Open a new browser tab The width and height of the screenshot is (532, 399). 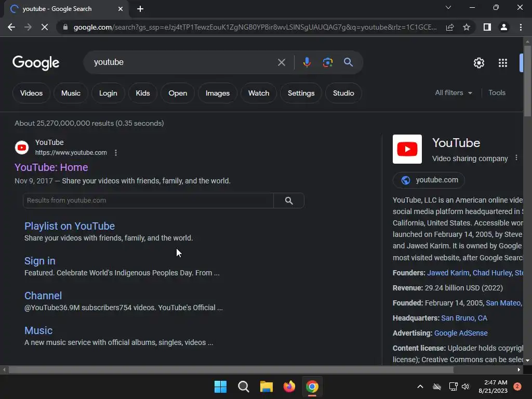click(x=140, y=9)
